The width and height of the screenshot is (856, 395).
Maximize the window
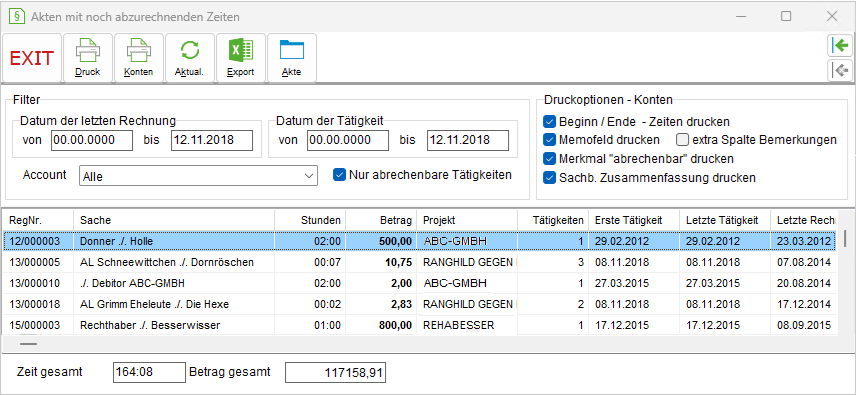coord(786,16)
